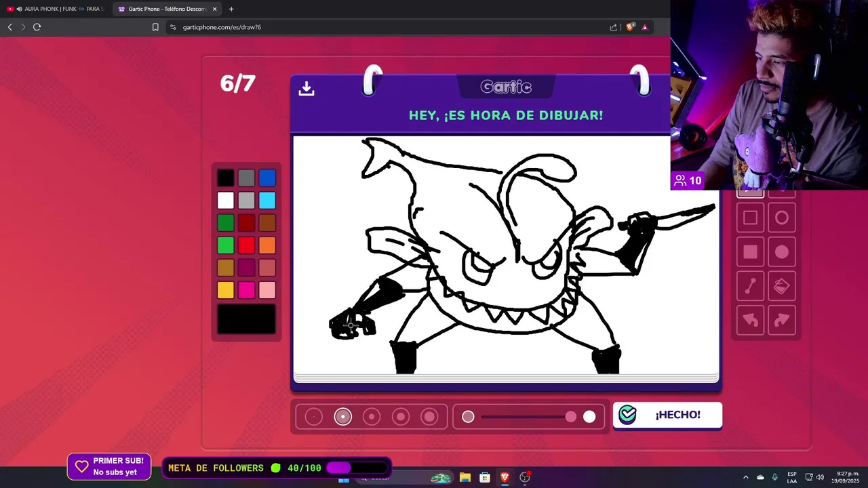Screen dimensions: 868x488
Task: Undo the last stroke
Action: coord(750,321)
